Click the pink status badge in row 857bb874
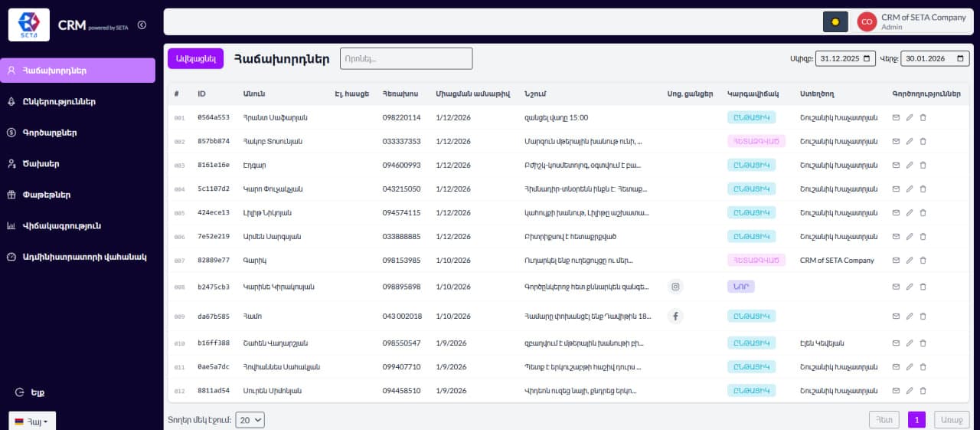This screenshot has height=430, width=980. [x=757, y=141]
